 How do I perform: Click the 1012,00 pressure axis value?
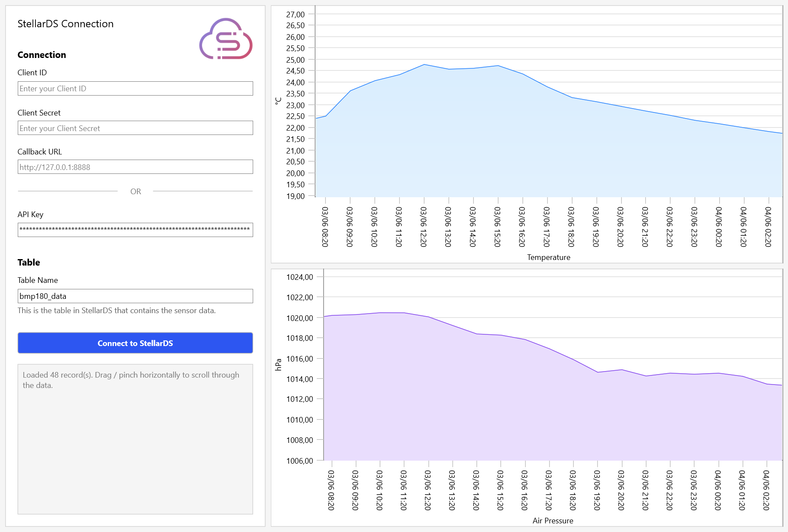[x=300, y=399]
